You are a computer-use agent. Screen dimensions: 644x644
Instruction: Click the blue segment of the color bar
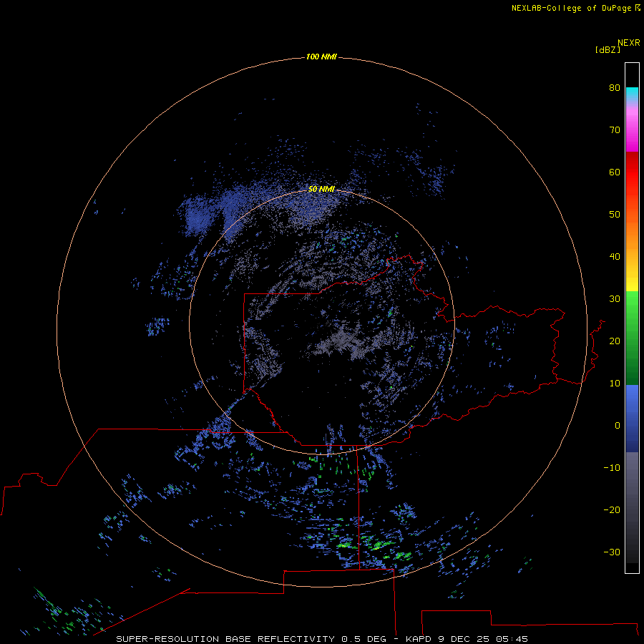tap(632, 419)
